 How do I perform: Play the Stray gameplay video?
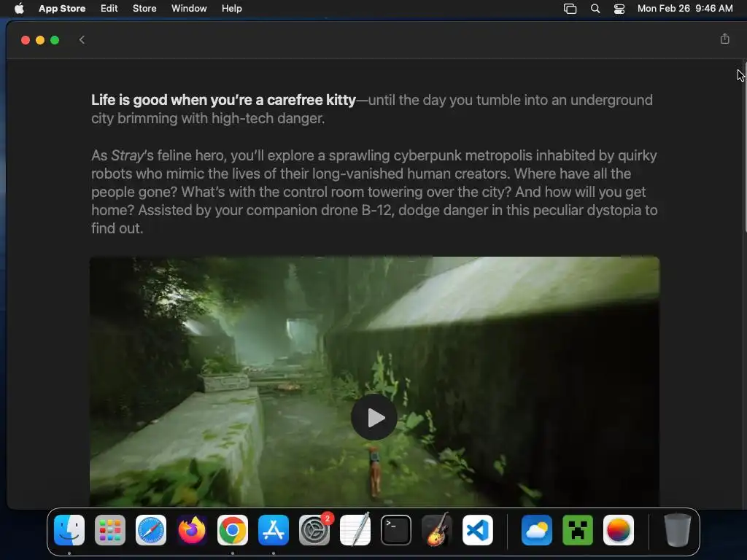tap(374, 418)
